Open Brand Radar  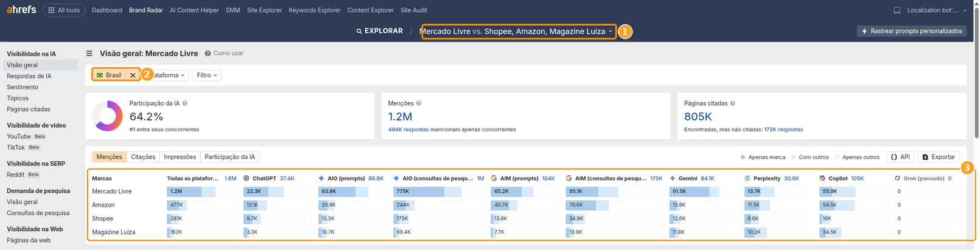click(x=146, y=10)
